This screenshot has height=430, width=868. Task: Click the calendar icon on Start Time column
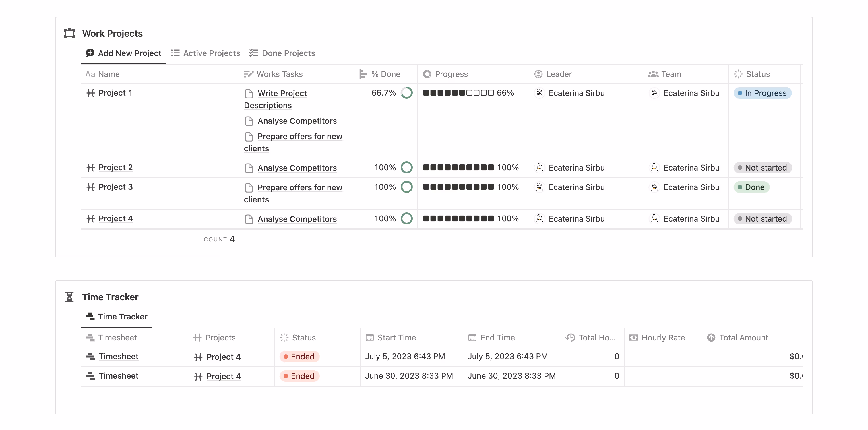coord(370,337)
